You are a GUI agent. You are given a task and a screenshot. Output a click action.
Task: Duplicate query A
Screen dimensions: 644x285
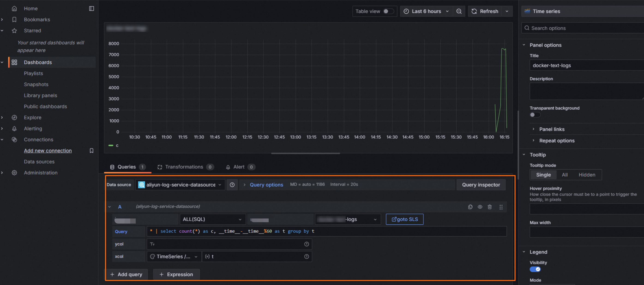470,207
